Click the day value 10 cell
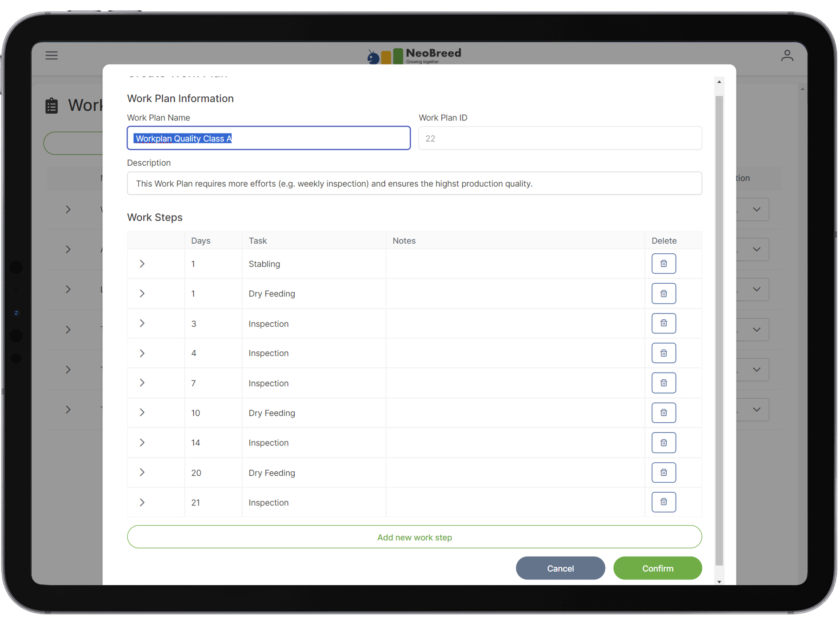The height and width of the screenshot is (630, 840). click(x=213, y=413)
